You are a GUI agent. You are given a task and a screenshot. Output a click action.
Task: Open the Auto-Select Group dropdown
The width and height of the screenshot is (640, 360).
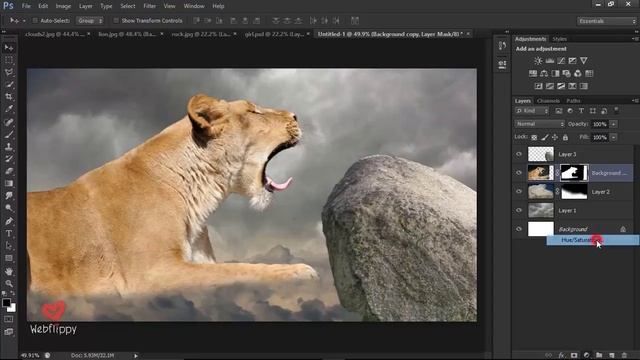pyautogui.click(x=90, y=20)
